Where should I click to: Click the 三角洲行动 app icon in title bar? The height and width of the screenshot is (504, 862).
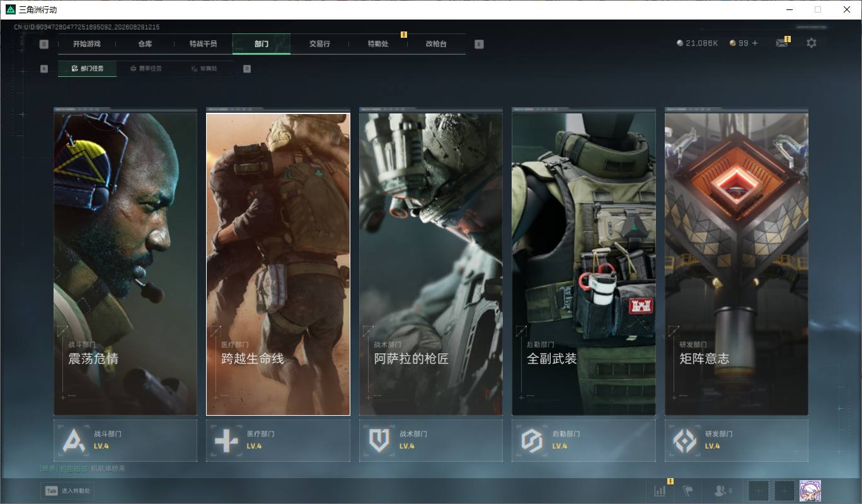(11, 9)
